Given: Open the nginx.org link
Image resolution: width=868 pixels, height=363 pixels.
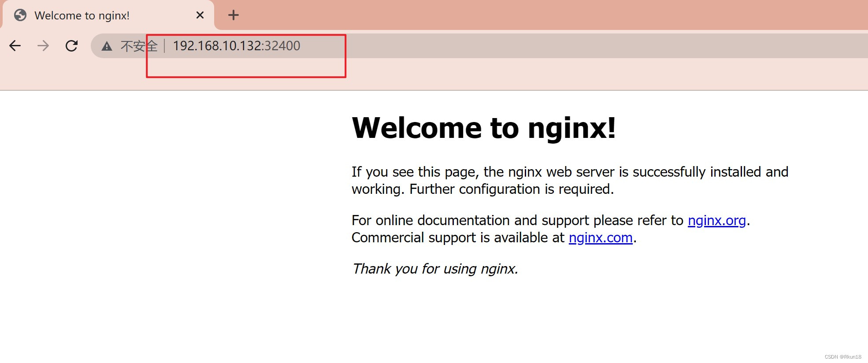Looking at the screenshot, I should coord(717,220).
